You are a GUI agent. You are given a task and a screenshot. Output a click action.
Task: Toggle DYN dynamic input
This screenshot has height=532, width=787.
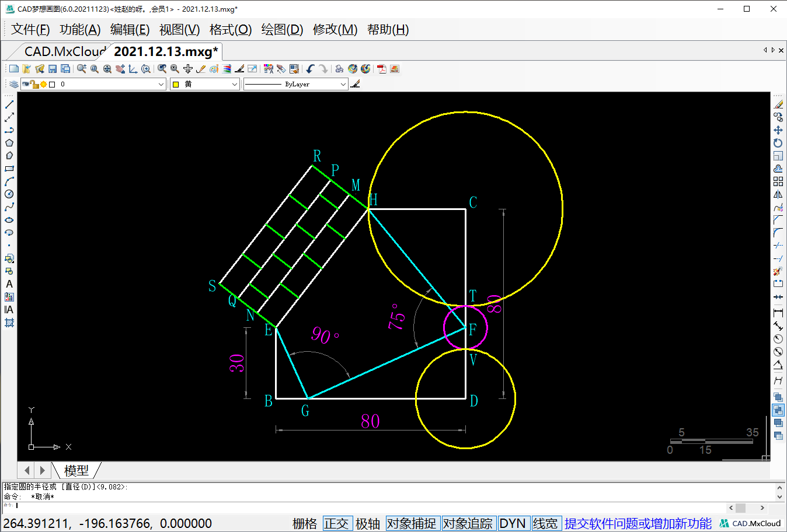coord(513,523)
